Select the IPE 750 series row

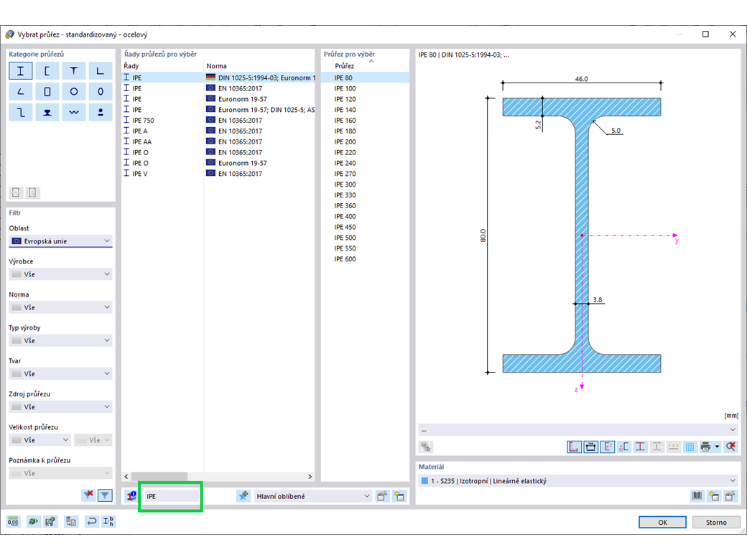[218, 121]
